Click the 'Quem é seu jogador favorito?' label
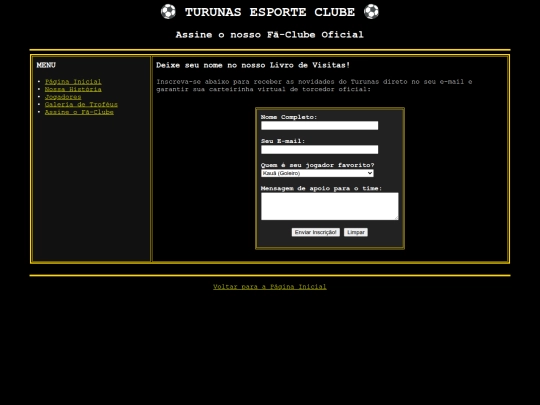This screenshot has width=540, height=405. pos(318,165)
